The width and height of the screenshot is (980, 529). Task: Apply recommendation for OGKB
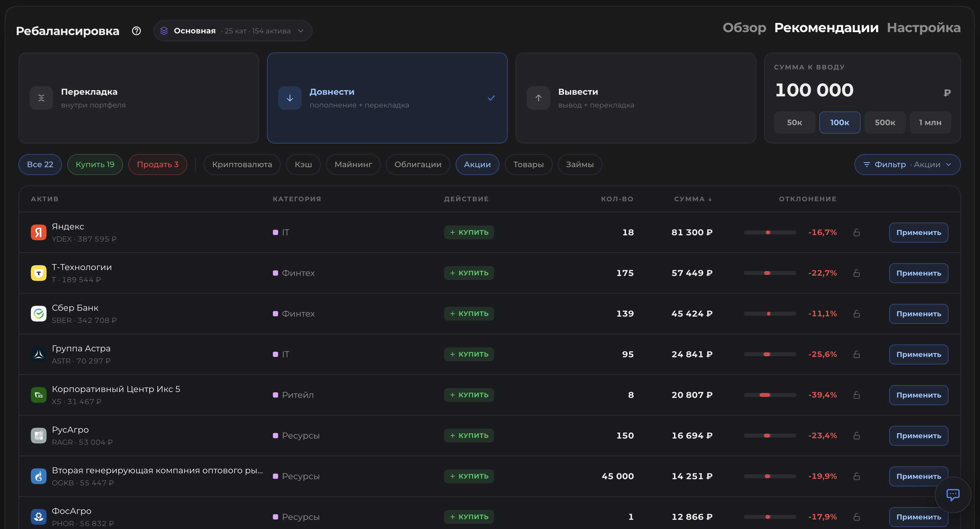coord(918,476)
